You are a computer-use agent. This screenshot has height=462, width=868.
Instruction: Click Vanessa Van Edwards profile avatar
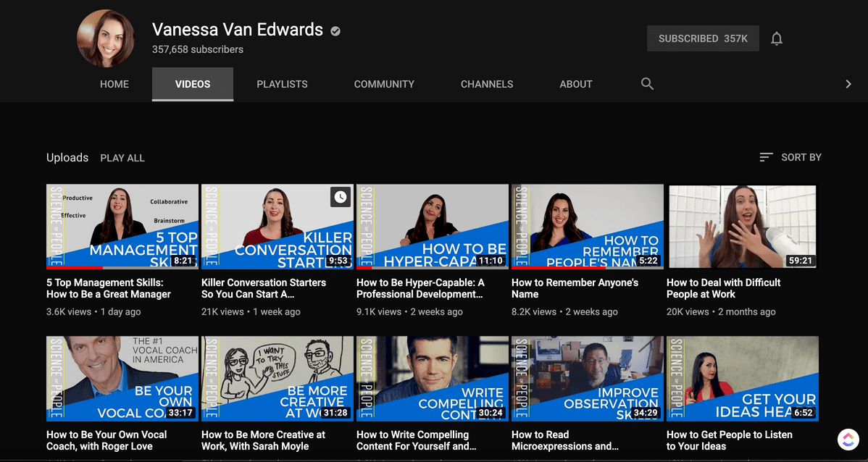tap(106, 38)
